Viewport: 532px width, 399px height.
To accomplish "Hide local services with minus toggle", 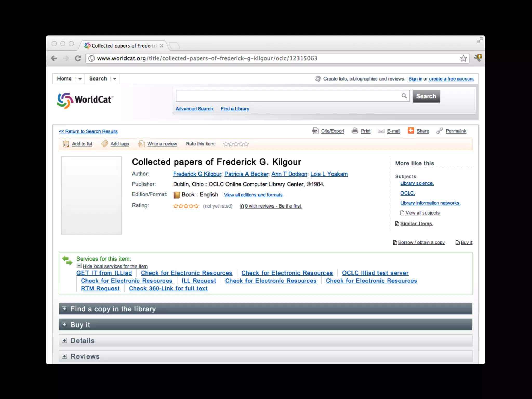I will pos(79,266).
